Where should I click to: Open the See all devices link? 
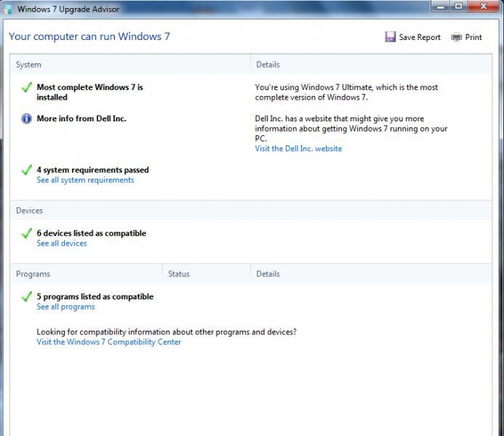pyautogui.click(x=62, y=243)
